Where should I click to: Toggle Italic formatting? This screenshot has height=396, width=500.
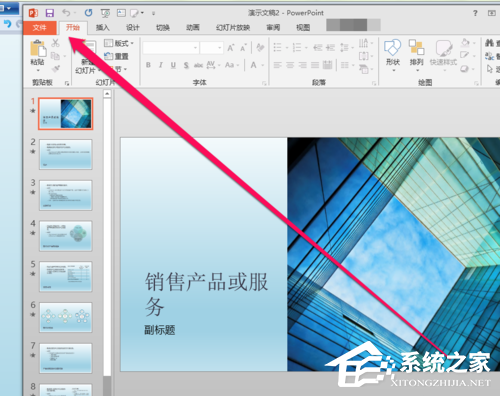(x=161, y=65)
